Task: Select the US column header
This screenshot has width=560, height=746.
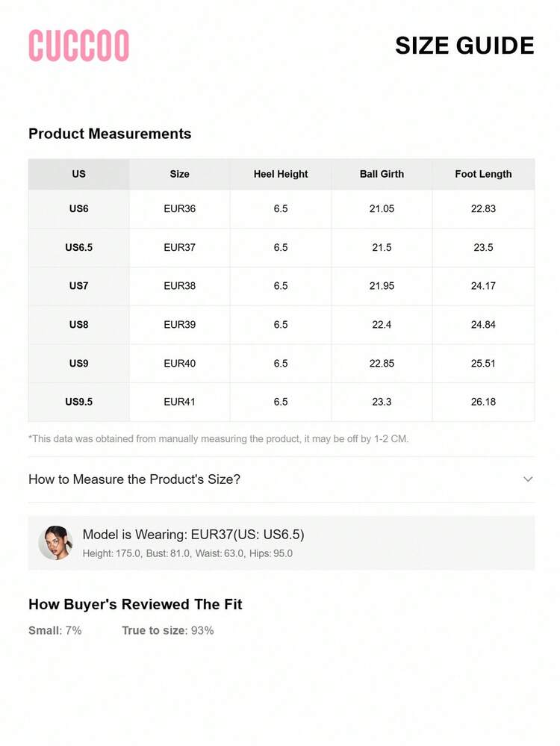Action: click(78, 174)
